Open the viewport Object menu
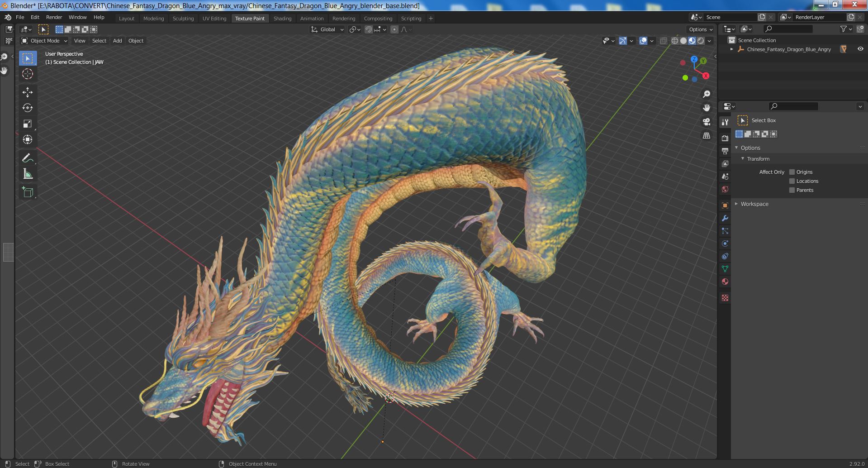Viewport: 868px width, 468px height. point(136,41)
